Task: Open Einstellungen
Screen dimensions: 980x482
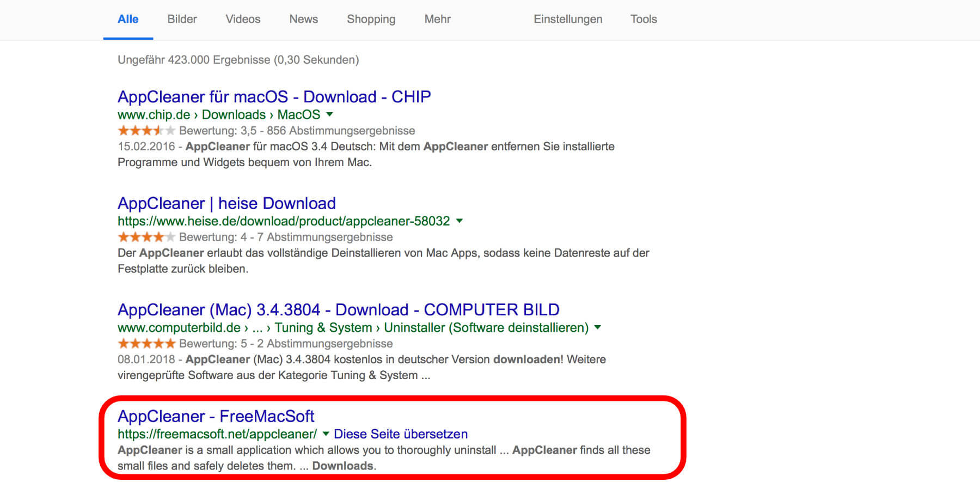Action: tap(568, 19)
